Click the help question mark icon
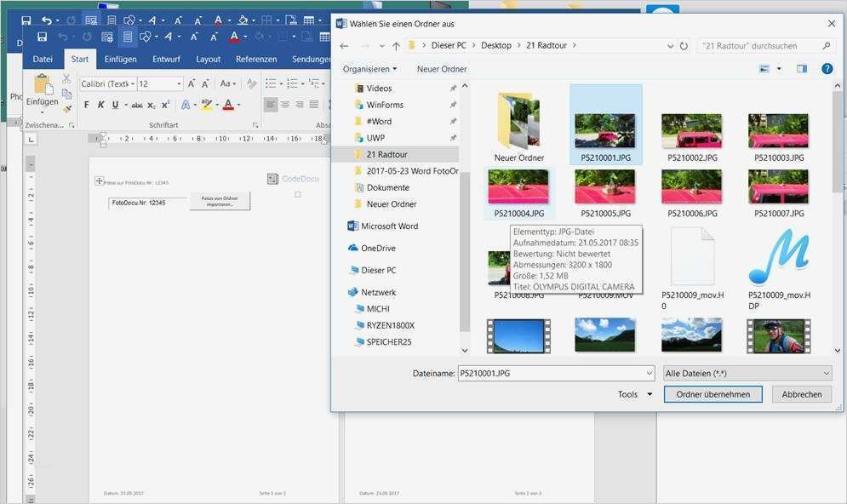Image resolution: width=847 pixels, height=504 pixels. click(827, 69)
